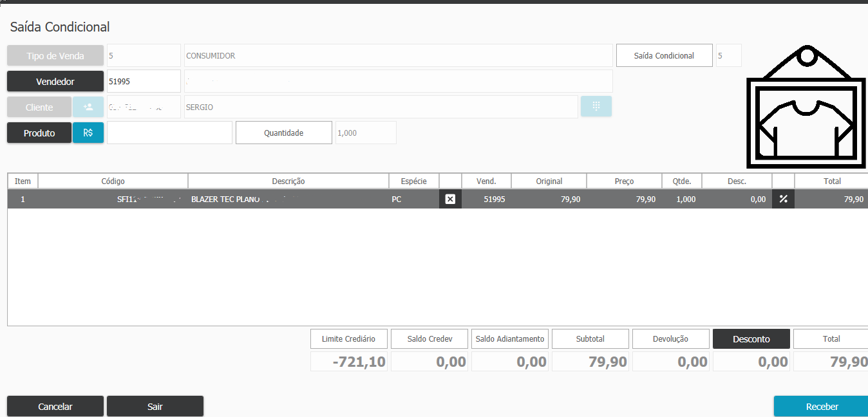Click the Espécie column header

tap(414, 181)
